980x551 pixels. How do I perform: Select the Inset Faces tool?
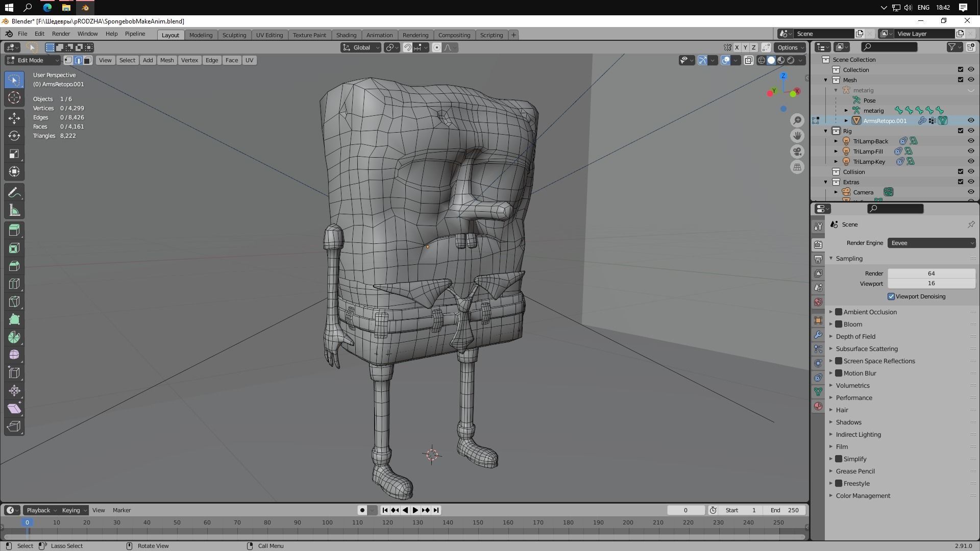14,248
